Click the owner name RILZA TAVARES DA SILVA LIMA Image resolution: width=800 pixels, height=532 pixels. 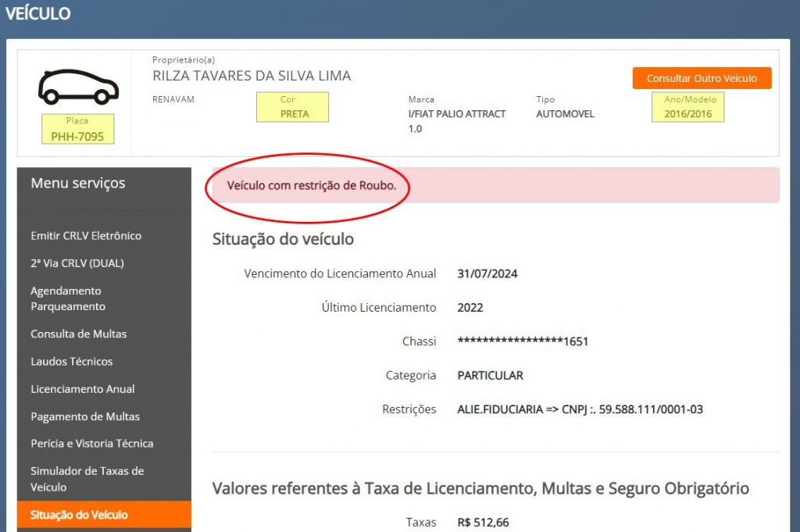252,76
